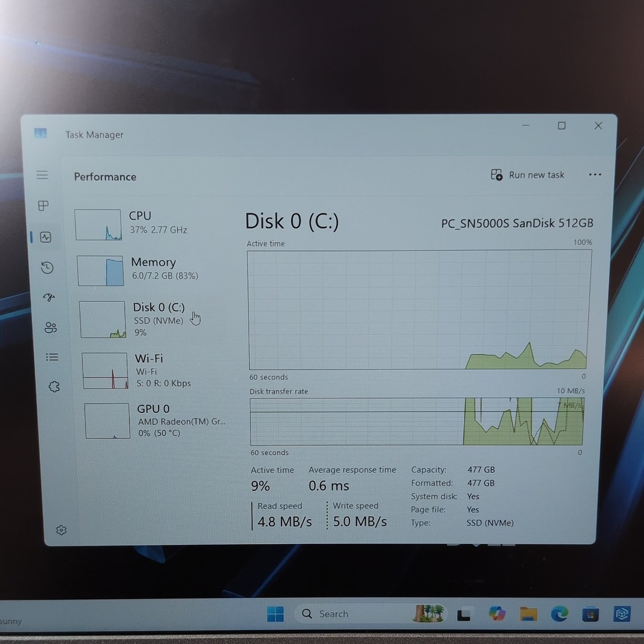This screenshot has height=644, width=644.
Task: Open the Details page icon
Action: click(x=52, y=357)
